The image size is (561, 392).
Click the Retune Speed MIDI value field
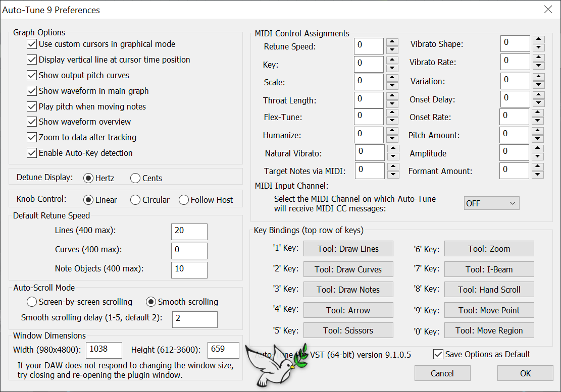coord(369,46)
